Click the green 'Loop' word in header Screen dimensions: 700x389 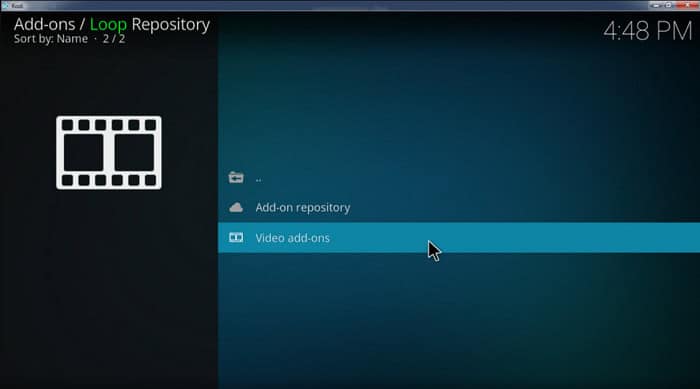pyautogui.click(x=108, y=25)
